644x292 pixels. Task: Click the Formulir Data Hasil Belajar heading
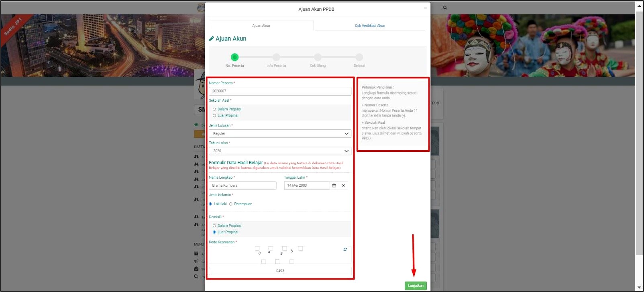click(236, 163)
